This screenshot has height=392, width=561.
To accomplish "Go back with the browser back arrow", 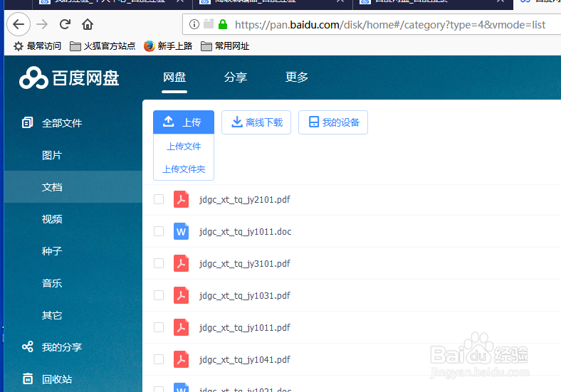I will [x=19, y=24].
